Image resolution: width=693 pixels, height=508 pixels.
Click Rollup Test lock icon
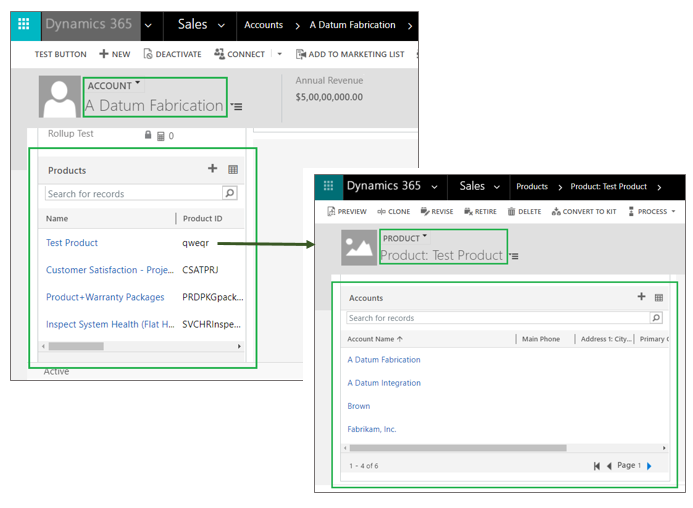tap(148, 135)
